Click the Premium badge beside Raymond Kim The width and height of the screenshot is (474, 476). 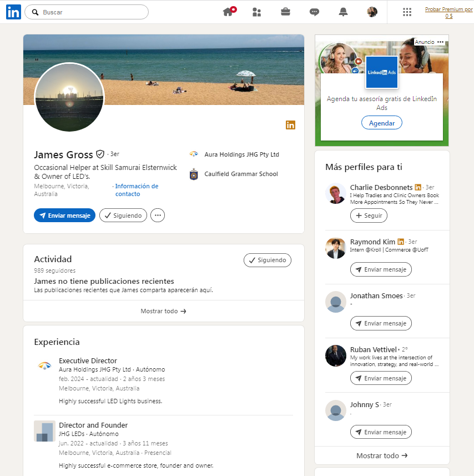[401, 242]
